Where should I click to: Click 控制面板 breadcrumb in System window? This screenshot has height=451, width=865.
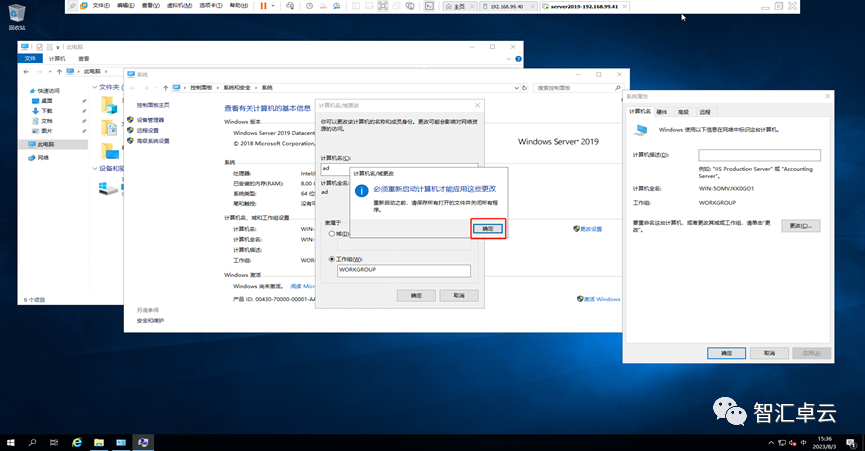[201, 88]
